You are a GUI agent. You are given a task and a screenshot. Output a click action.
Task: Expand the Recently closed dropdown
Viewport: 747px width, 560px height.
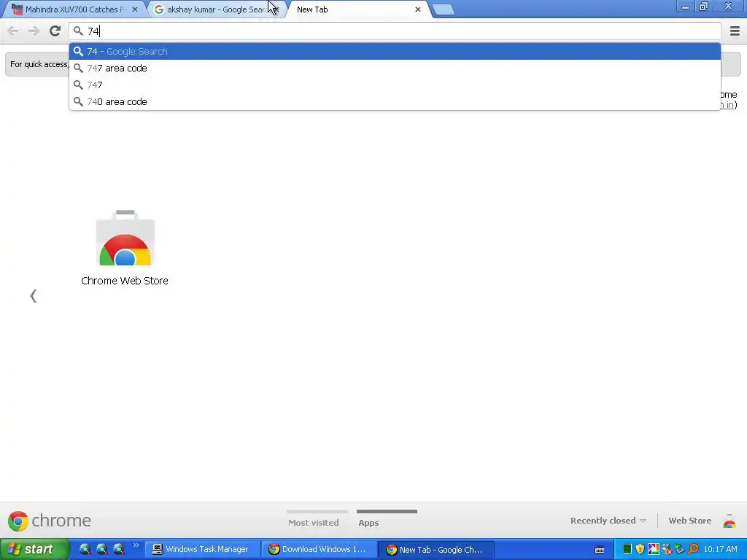point(608,521)
